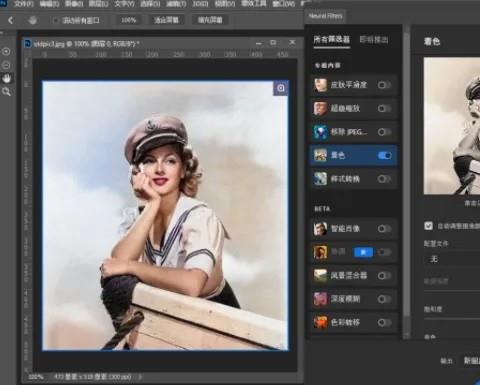Switch to the 即将推出 tab

pos(374,40)
